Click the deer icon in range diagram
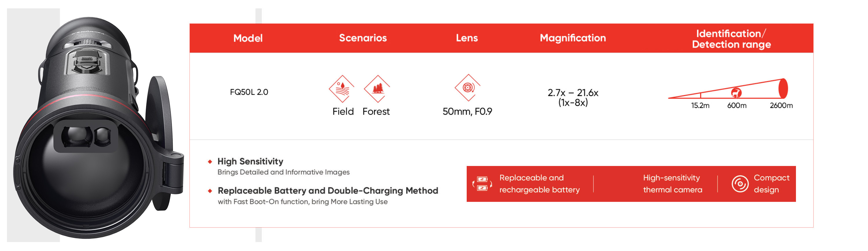 pos(736,92)
